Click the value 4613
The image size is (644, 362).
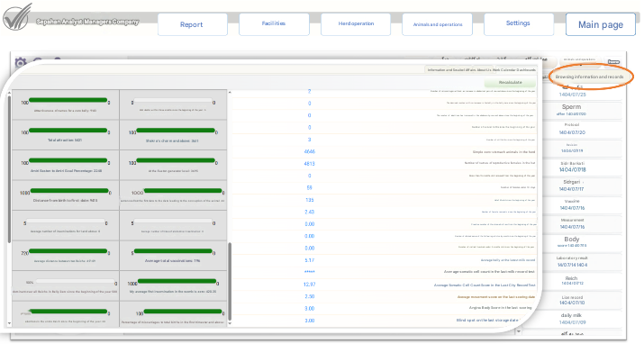[310, 163]
